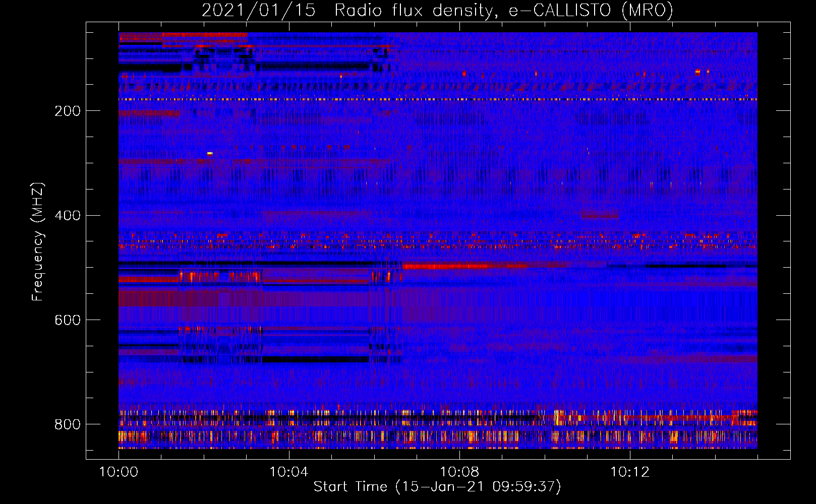
Task: Click the '10:04' time tick label
Action: tap(289, 472)
